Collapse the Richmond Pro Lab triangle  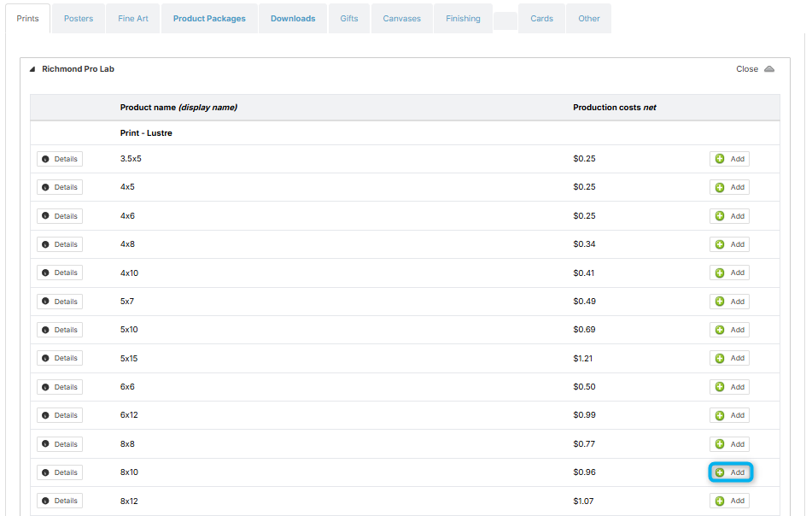pyautogui.click(x=32, y=69)
